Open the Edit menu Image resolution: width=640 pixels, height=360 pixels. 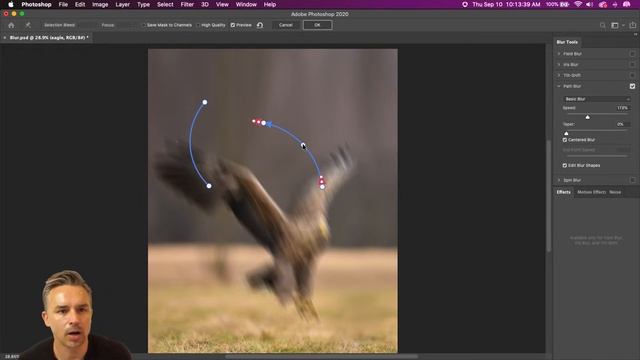80,4
